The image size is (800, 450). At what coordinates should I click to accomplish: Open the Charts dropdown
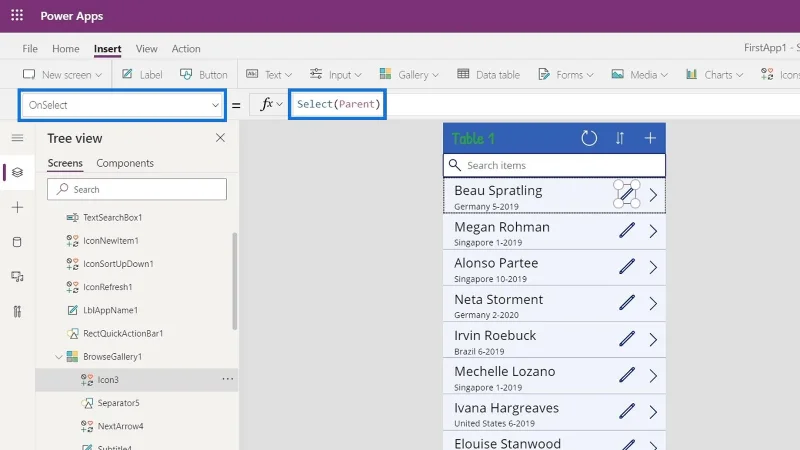coord(714,74)
